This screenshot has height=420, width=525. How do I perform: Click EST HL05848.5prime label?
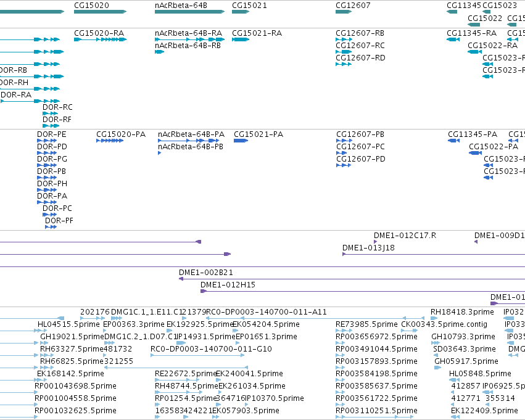480,374
